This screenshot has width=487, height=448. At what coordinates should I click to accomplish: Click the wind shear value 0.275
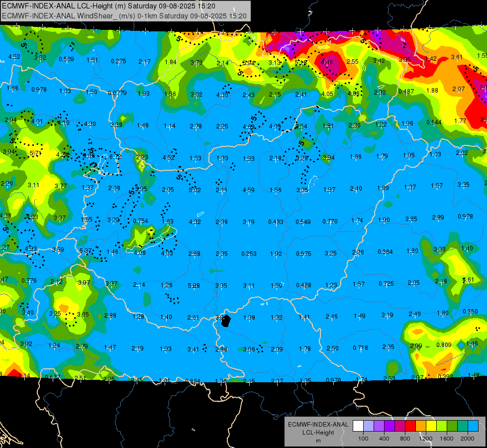click(119, 61)
